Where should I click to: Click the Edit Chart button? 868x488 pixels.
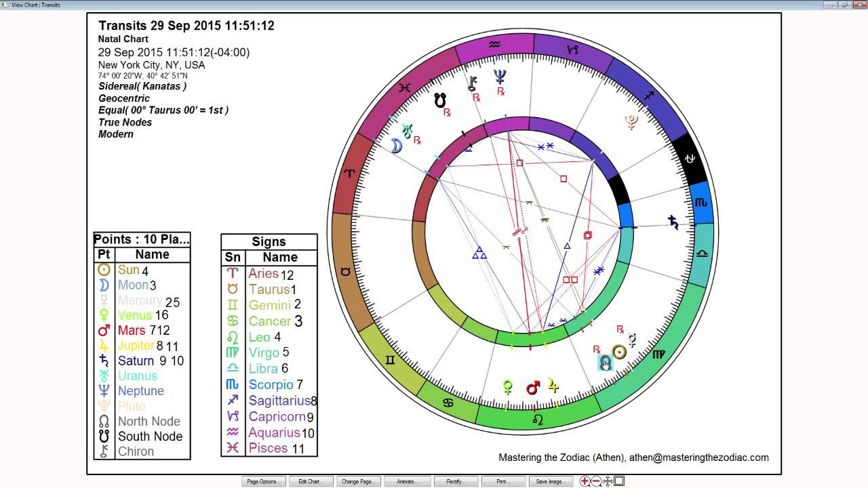pos(310,482)
